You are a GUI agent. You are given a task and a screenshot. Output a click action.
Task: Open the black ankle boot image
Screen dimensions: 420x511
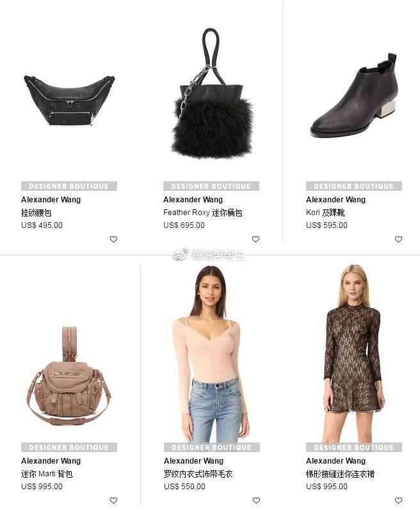pos(354,96)
